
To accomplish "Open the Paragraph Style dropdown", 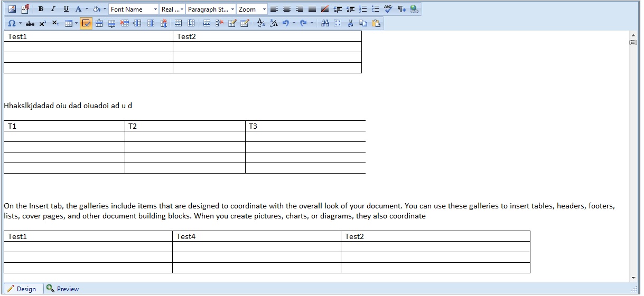I will tap(211, 9).
